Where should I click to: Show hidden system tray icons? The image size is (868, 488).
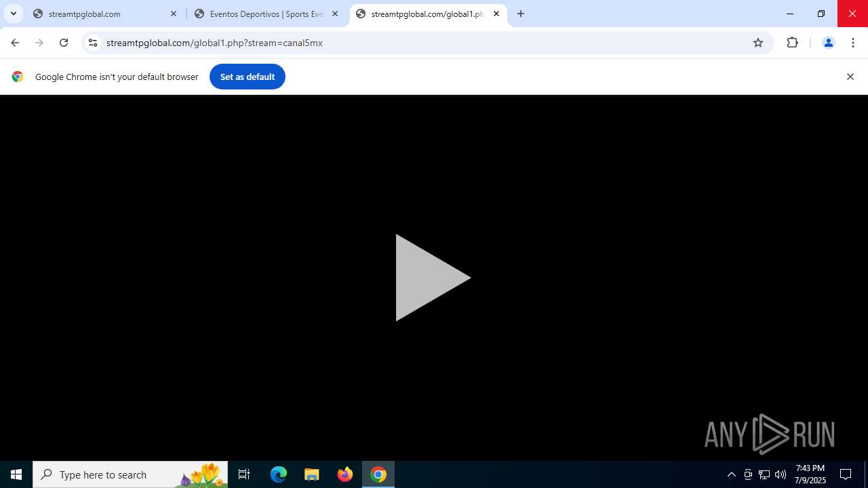731,474
